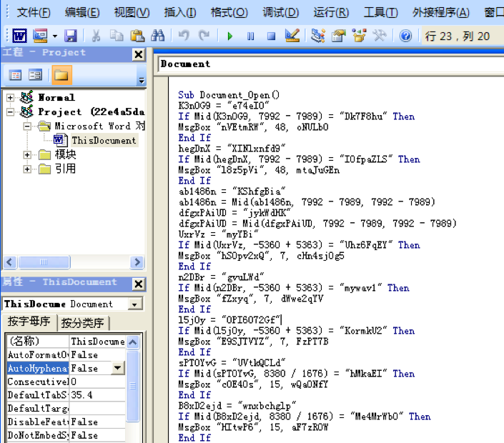Select the DoNotEmbedSystemFonts property row

66,435
